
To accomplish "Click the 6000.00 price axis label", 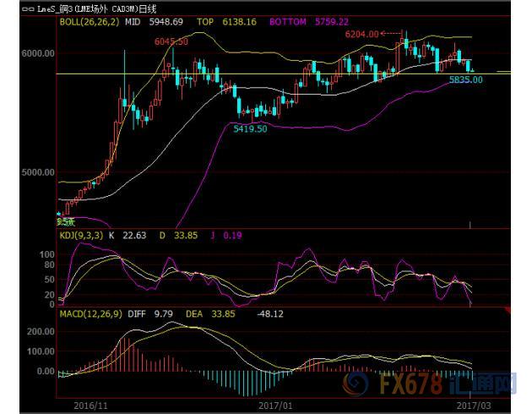I will pos(38,53).
